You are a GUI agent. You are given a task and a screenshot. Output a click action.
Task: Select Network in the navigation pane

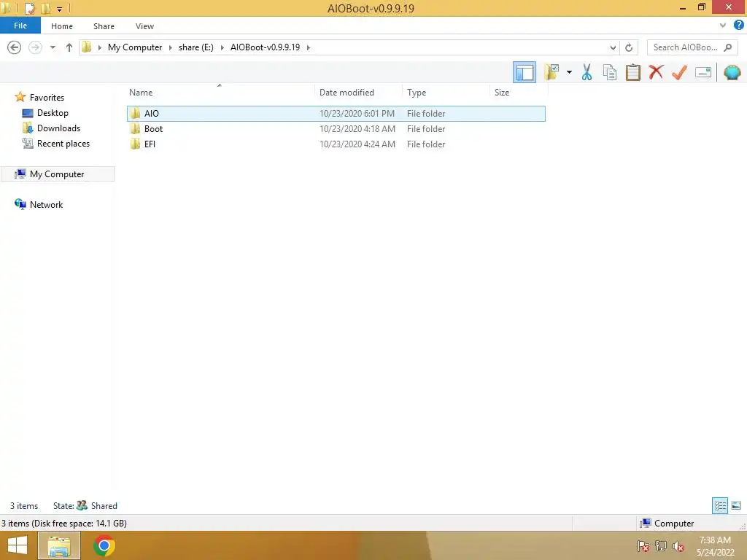coord(46,204)
